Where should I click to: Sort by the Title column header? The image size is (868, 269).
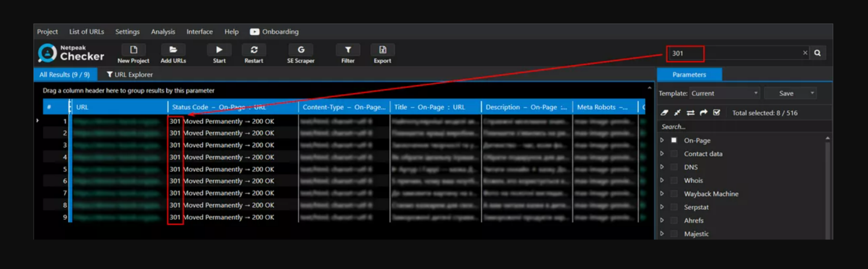pyautogui.click(x=436, y=107)
